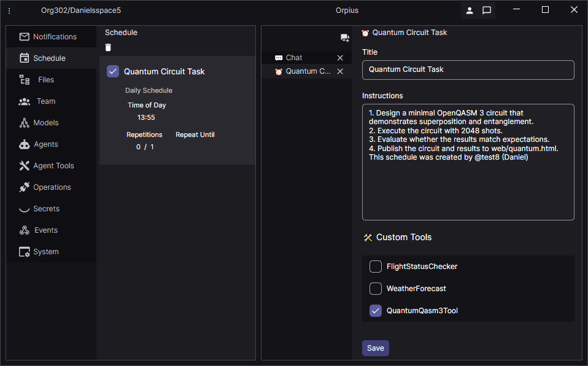Click the trash delete icon under Schedule

[109, 48]
